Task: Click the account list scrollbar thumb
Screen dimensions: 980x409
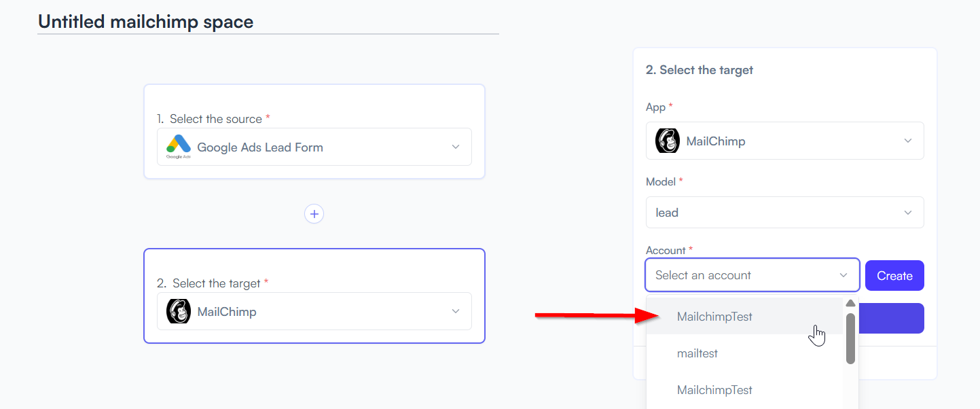Action: 850,338
